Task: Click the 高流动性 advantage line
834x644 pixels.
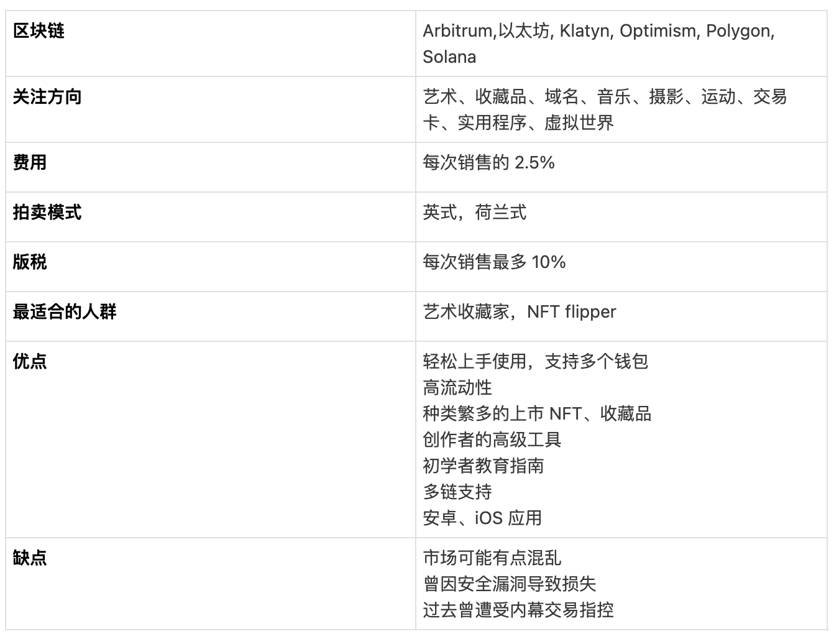Action: 457,388
